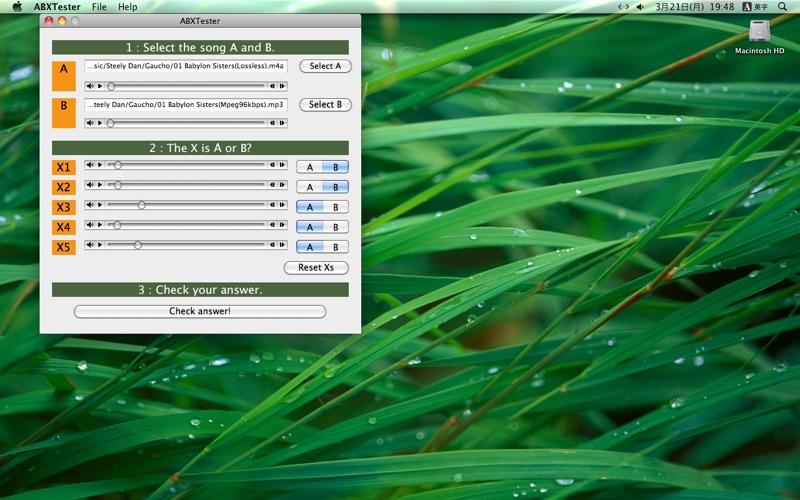Click the volume icon of song B player
Viewport: 800px width, 500px height.
click(x=90, y=123)
